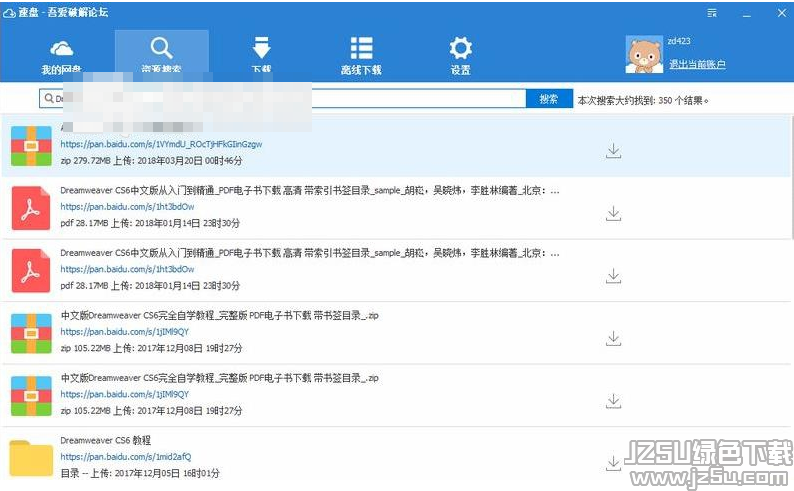Click the blue 搜索 button
The image size is (794, 491).
point(549,99)
